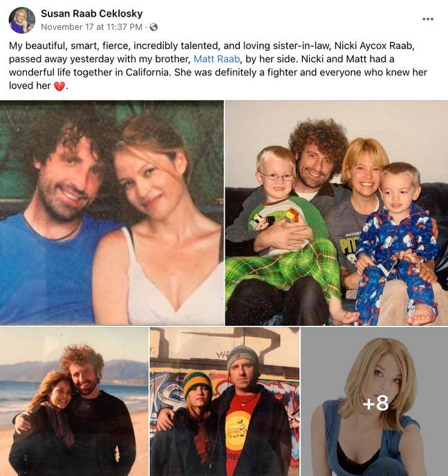The image size is (448, 476).
Task: Click the man's red shirt in graffiti photo
Action: [x=241, y=425]
